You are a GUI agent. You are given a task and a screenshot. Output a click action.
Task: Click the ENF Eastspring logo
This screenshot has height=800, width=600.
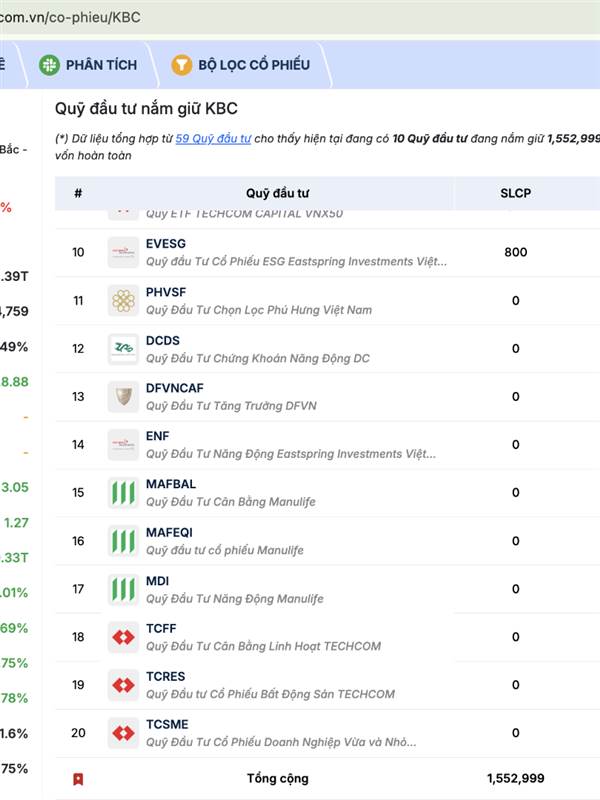(123, 444)
